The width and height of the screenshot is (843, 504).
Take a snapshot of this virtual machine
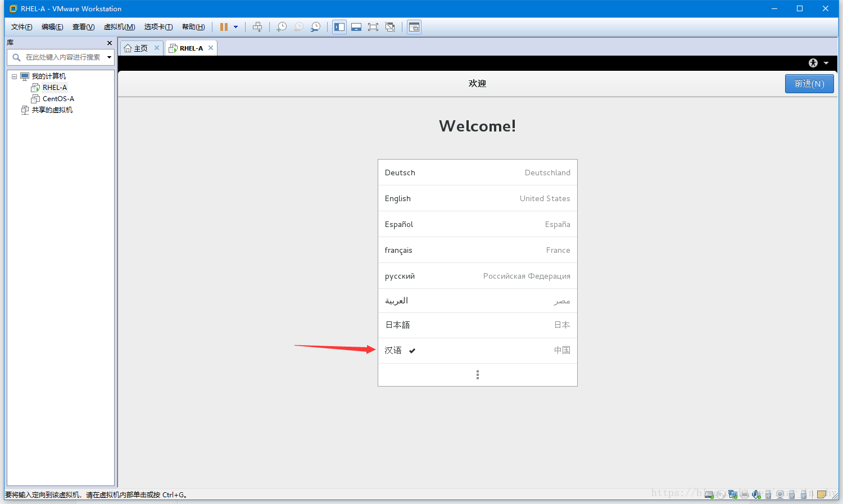tap(282, 27)
